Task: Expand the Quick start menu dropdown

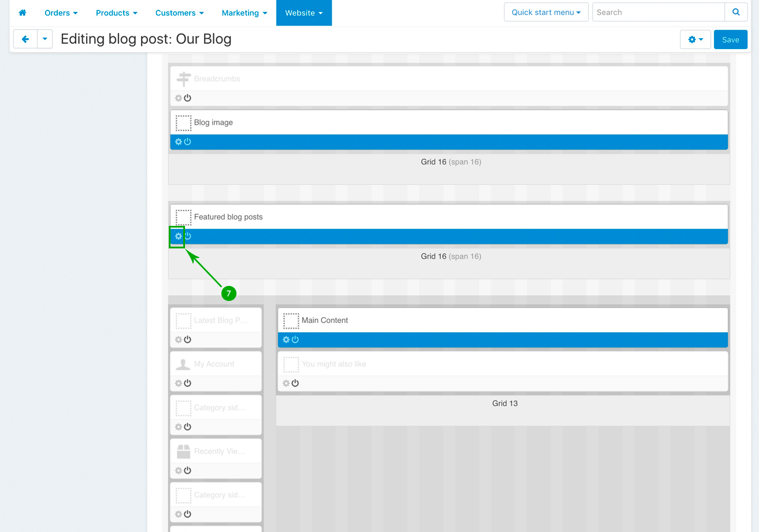Action: coord(546,12)
